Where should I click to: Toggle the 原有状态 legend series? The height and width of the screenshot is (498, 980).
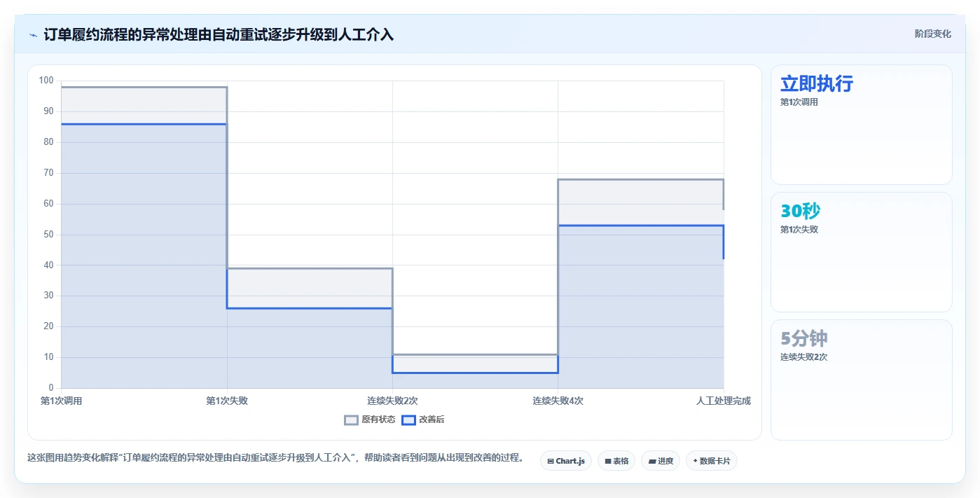[x=370, y=420]
